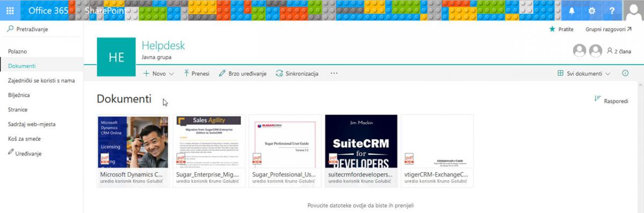Open the 2 člana members link

pyautogui.click(x=619, y=51)
